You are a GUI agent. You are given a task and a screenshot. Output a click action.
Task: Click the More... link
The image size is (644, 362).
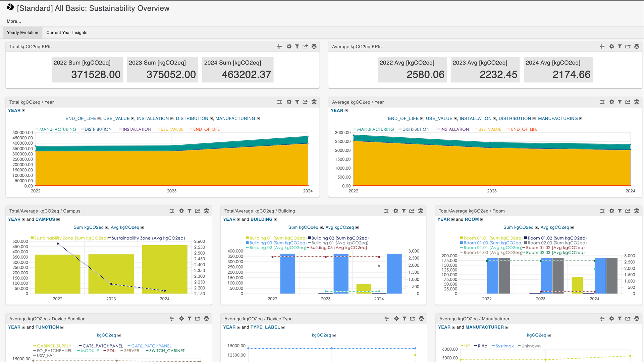[14, 21]
